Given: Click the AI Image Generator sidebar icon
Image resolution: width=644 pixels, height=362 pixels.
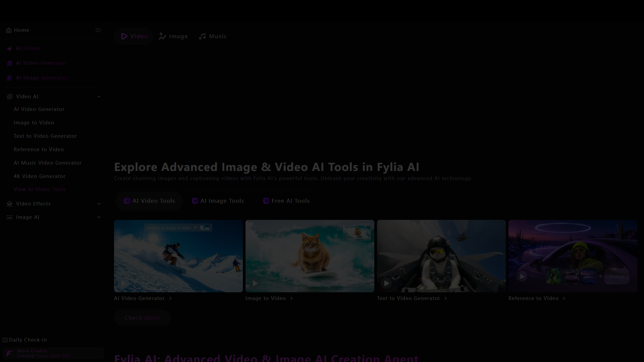Looking at the screenshot, I should point(10,78).
